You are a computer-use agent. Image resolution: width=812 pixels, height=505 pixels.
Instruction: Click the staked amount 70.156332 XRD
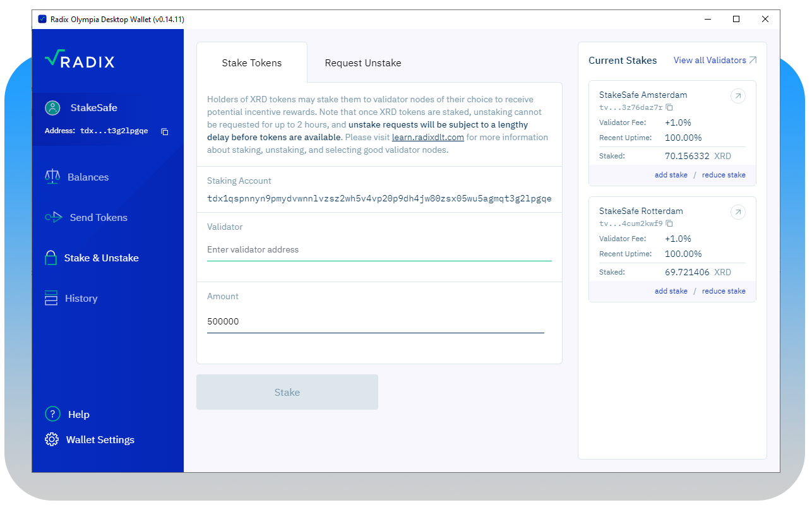(698, 156)
